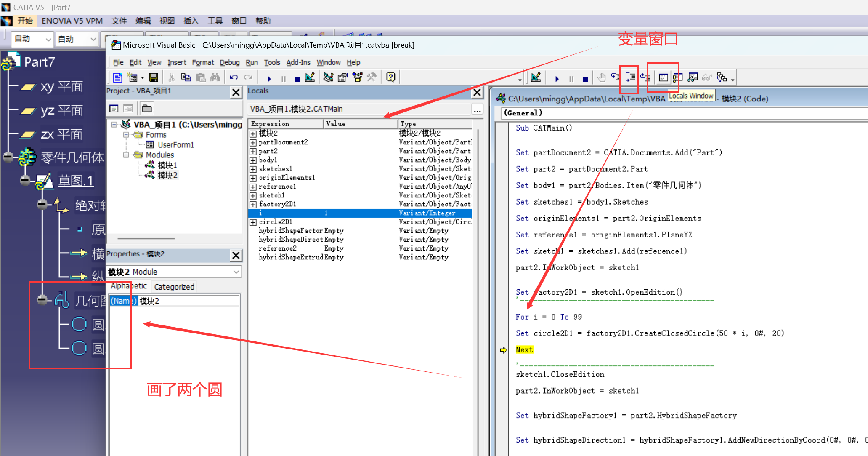Continue execution with the Debug toolbar play icon

tap(557, 78)
